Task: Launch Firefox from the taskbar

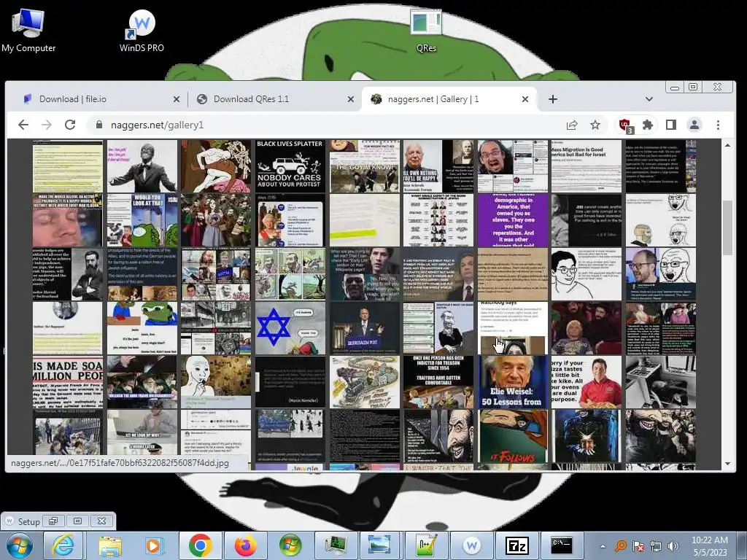Action: [245, 545]
